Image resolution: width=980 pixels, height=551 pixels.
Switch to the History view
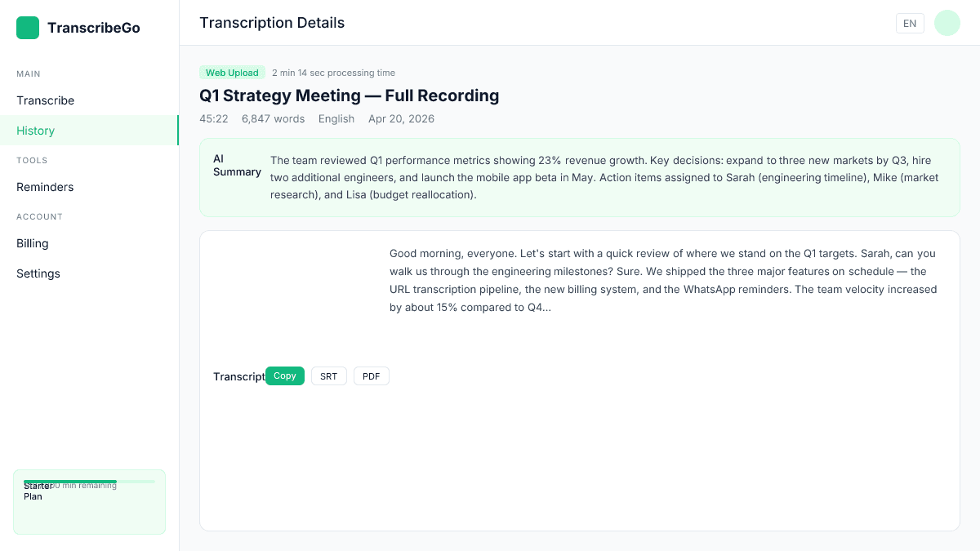point(35,131)
